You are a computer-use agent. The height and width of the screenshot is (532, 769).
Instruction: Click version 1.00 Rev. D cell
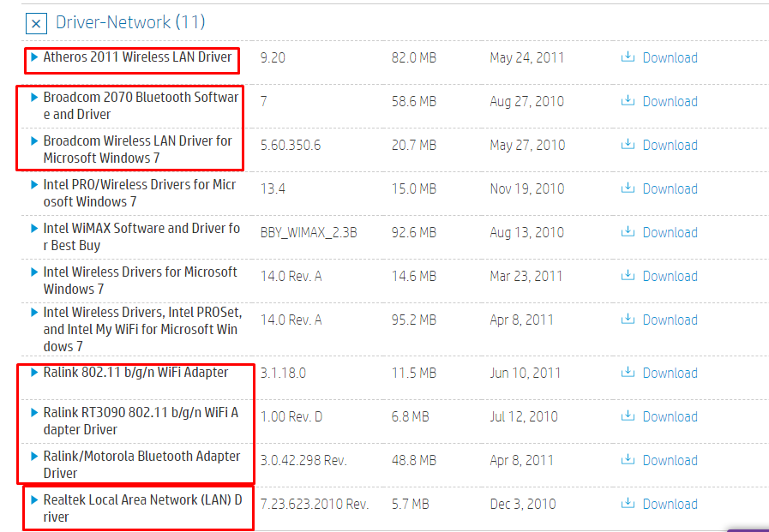291,416
